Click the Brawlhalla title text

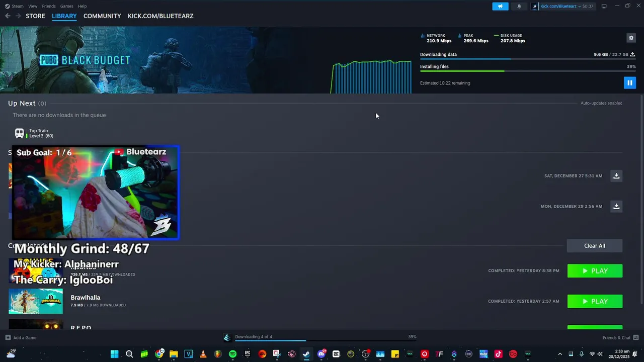point(86,298)
